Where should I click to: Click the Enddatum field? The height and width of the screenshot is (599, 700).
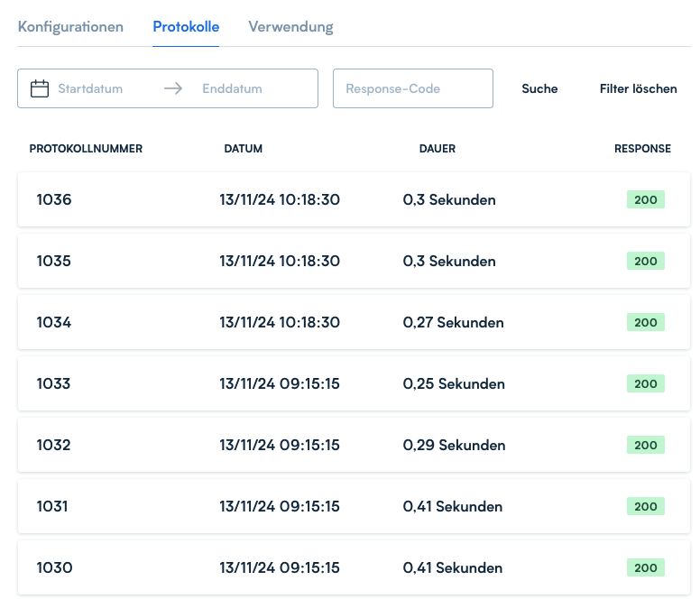(x=232, y=88)
